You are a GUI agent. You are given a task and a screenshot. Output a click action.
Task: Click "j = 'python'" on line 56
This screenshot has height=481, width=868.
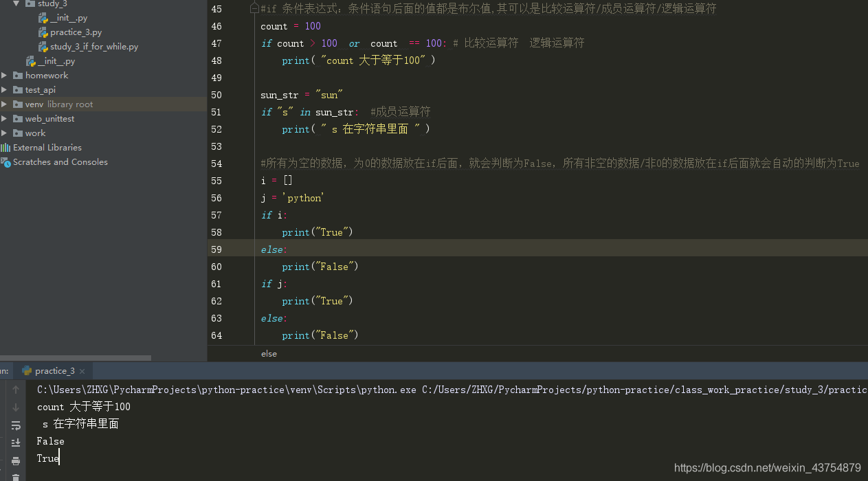(292, 198)
